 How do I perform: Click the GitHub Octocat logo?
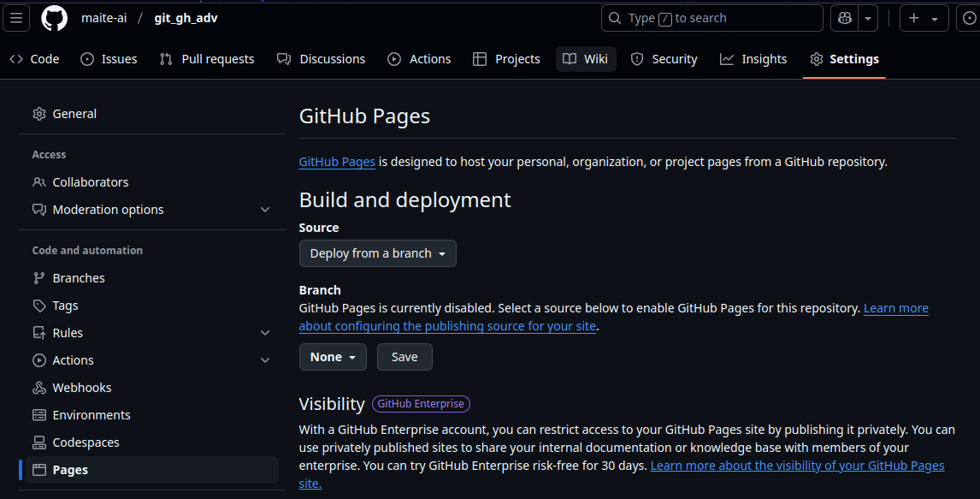tap(55, 18)
